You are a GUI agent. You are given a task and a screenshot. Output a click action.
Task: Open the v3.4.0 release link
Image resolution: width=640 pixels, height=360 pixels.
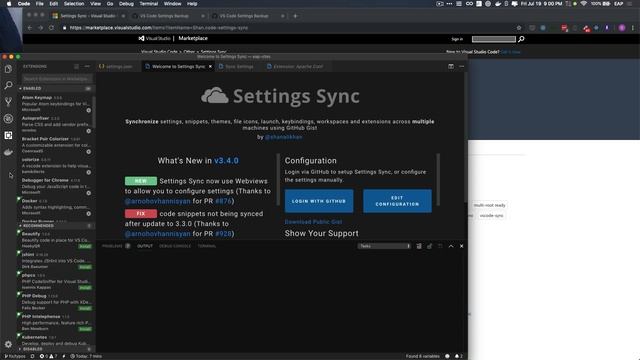(x=226, y=161)
